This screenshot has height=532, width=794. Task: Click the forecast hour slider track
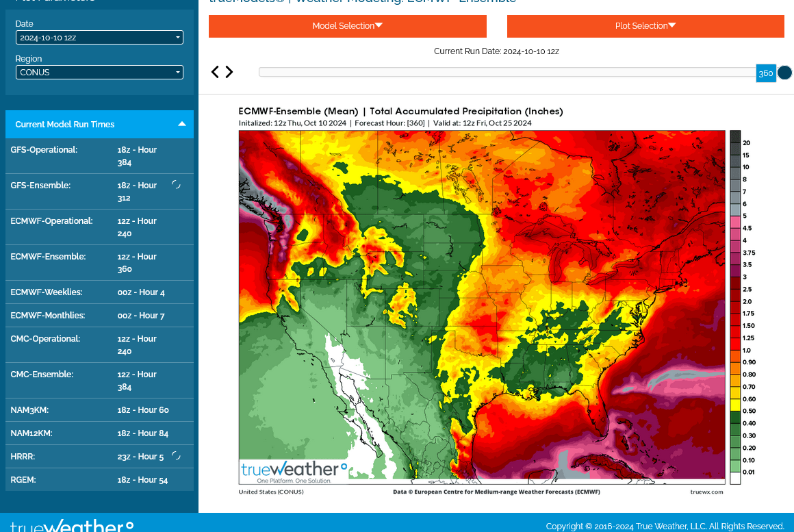[x=507, y=72]
